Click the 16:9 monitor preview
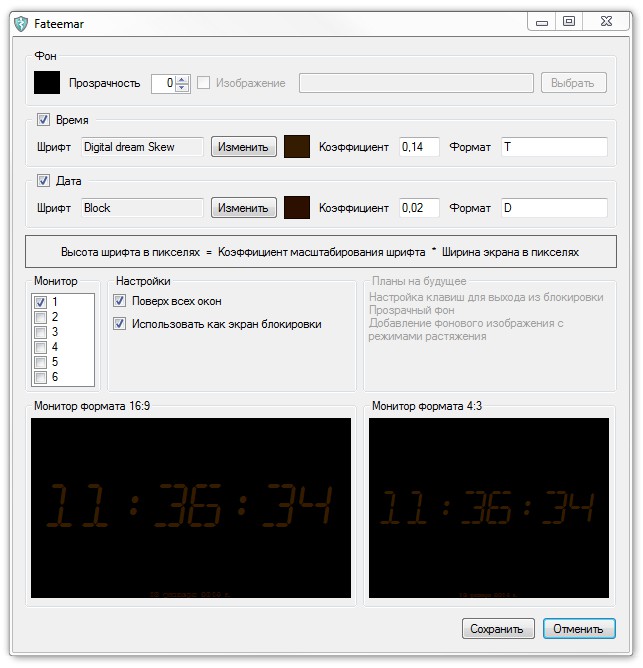Image resolution: width=643 pixels, height=668 pixels. tap(191, 508)
